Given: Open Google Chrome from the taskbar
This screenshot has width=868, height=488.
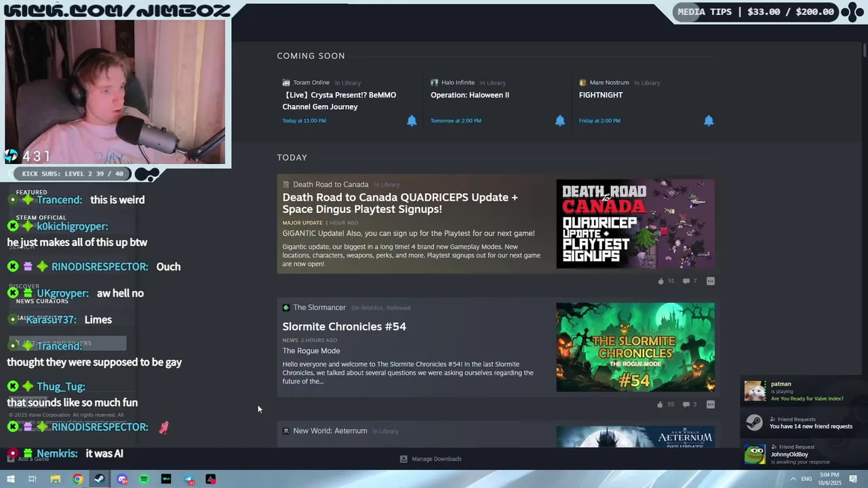Looking at the screenshot, I should click(78, 479).
